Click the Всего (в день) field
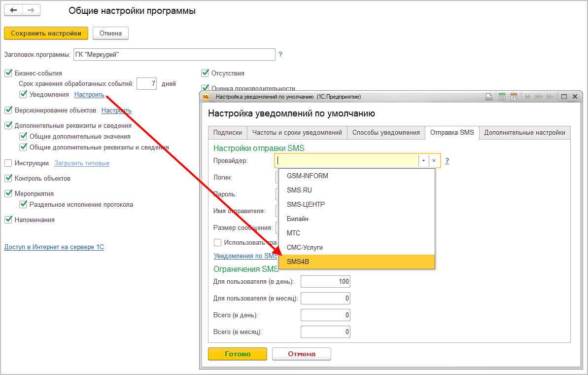The image size is (588, 375). click(x=325, y=315)
